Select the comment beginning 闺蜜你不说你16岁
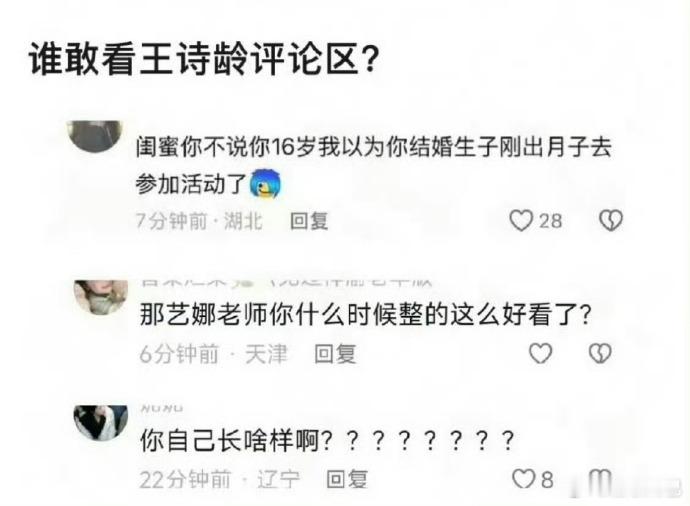This screenshot has height=506, width=690. pyautogui.click(x=374, y=165)
